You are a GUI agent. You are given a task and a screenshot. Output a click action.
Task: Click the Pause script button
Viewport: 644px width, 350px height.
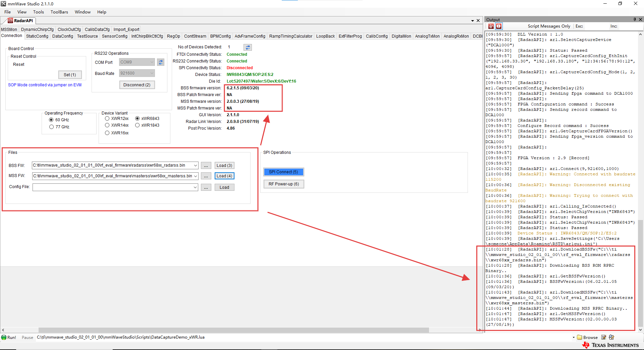point(27,338)
